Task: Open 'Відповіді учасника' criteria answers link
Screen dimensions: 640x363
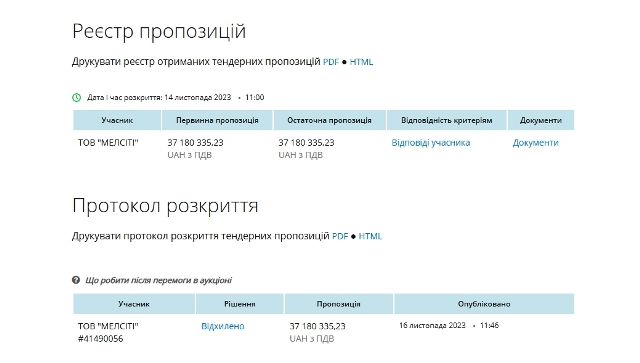Action: (431, 143)
